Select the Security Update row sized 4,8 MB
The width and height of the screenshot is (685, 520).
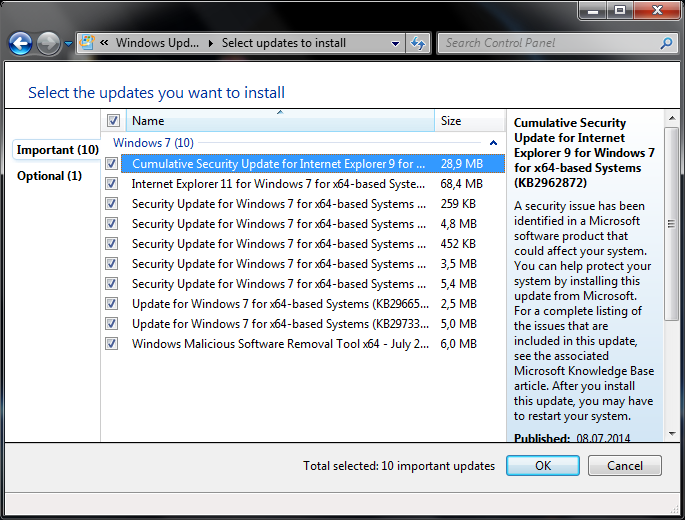click(x=312, y=224)
